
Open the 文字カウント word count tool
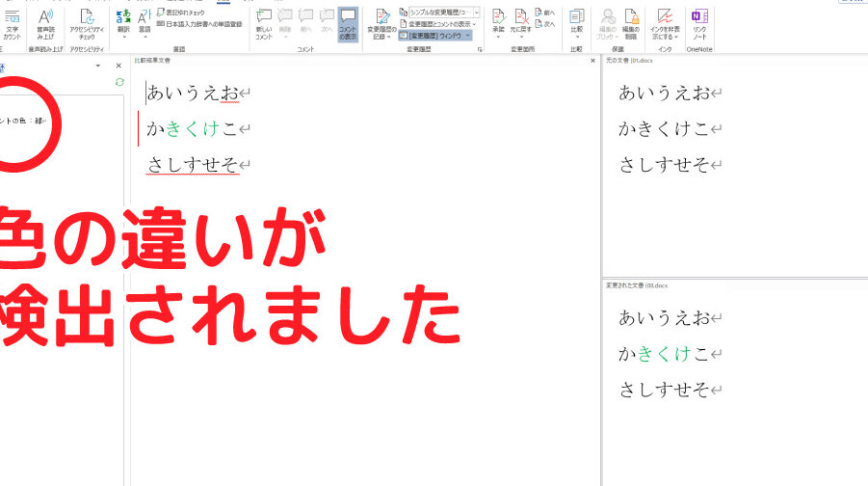point(12,25)
